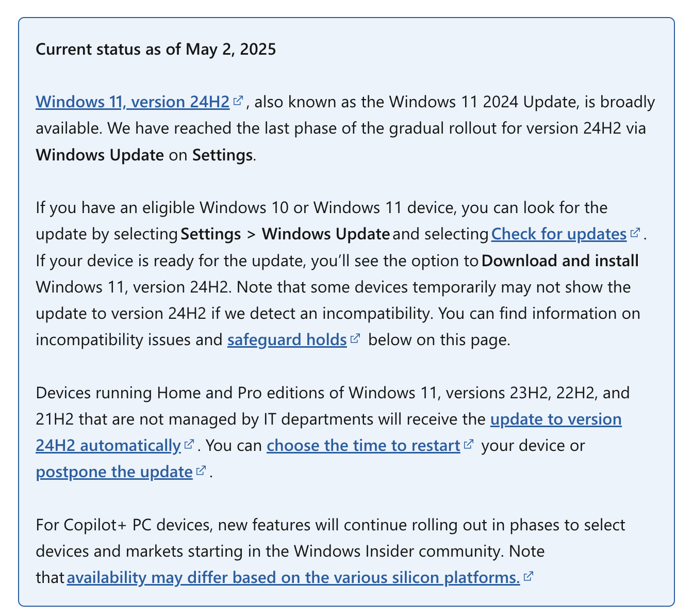
Task: Click external link icon after "24H2 automatically"
Action: 189,444
